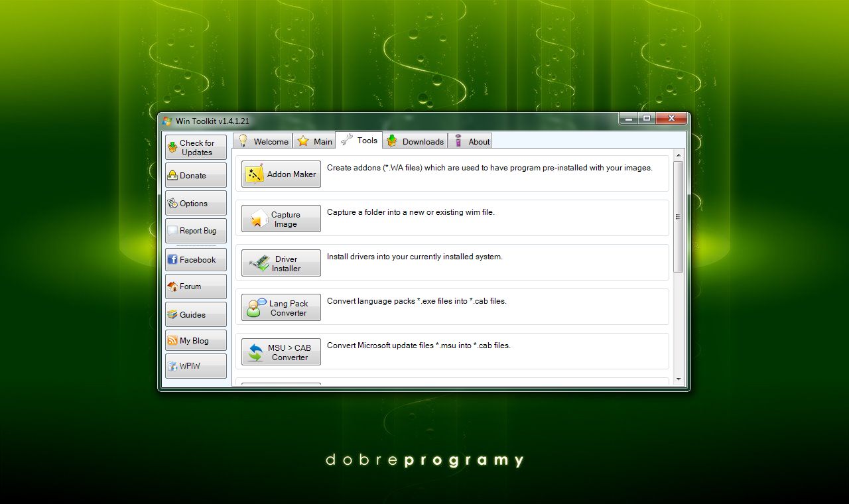Maximize the Win Toolkit window
The image size is (849, 504).
coord(646,118)
